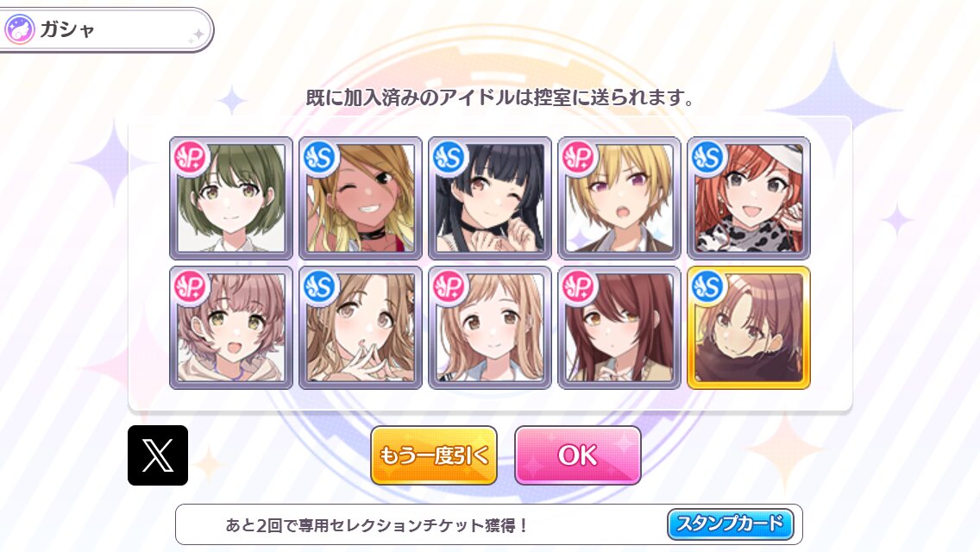This screenshot has width=980, height=552.
Task: Select the S badge on blonde tanned idol
Action: point(320,158)
